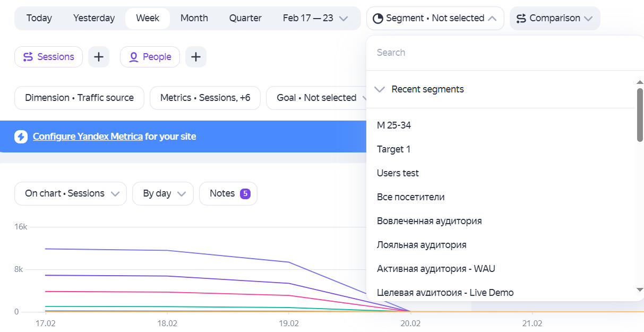The height and width of the screenshot is (332, 644).
Task: Click the plus icon next to People
Action: pos(196,57)
